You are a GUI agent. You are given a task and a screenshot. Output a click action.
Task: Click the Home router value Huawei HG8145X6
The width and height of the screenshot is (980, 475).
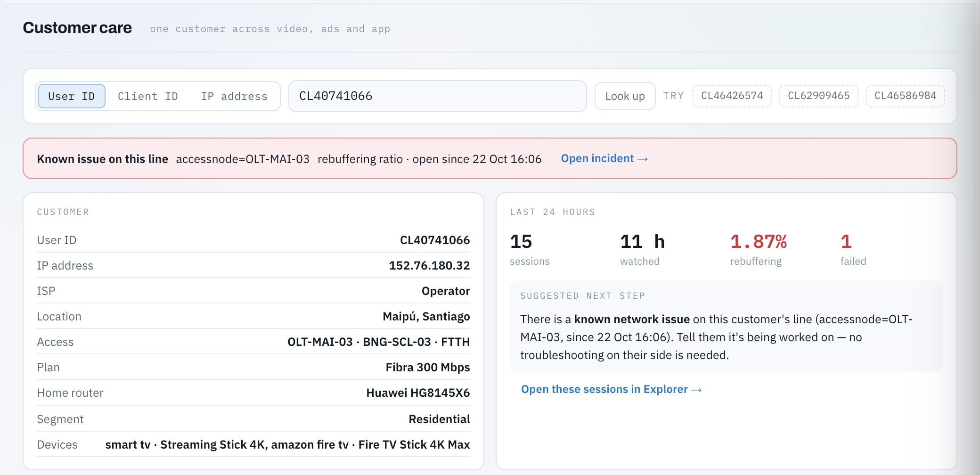[418, 393]
